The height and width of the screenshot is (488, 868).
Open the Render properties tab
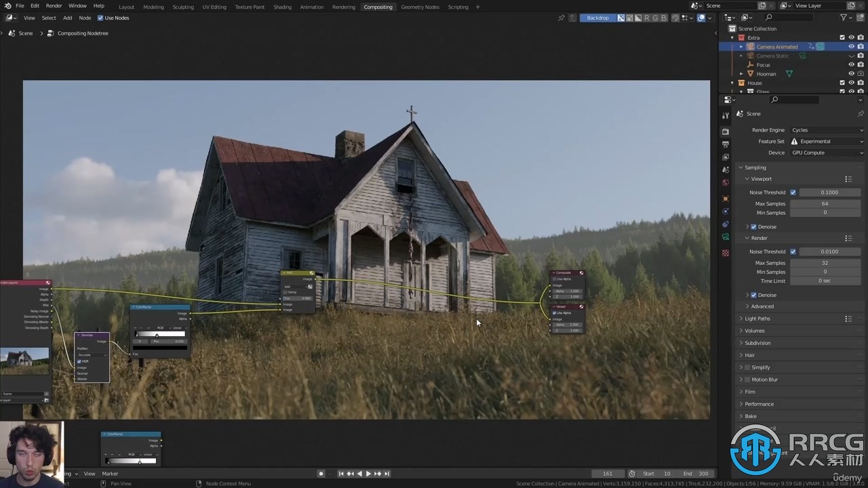tap(726, 131)
